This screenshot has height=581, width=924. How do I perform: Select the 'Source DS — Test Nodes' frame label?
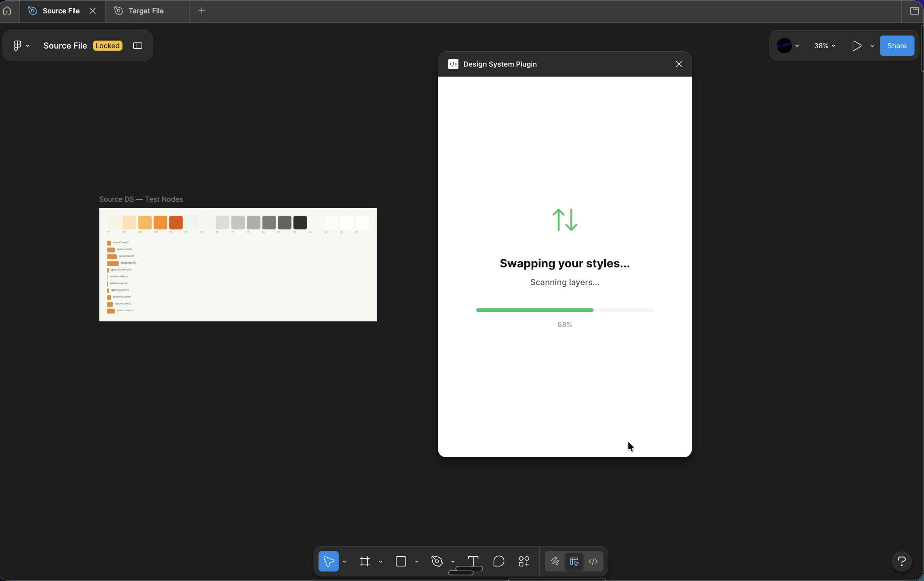point(141,199)
